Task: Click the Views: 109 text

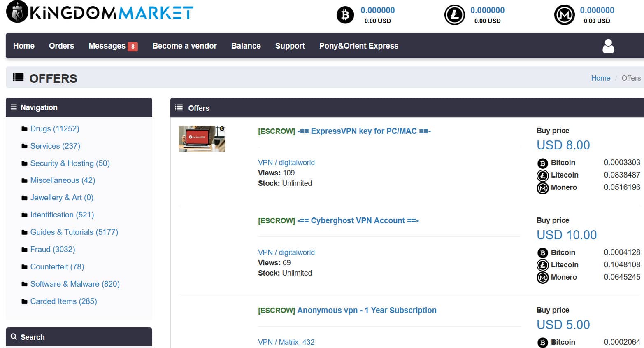Action: tap(276, 173)
